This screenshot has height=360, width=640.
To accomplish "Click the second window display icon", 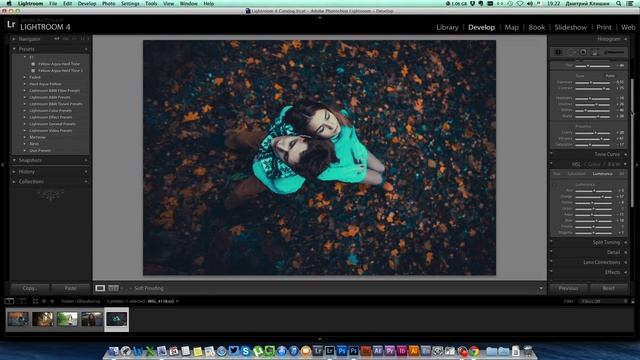I will (22, 301).
